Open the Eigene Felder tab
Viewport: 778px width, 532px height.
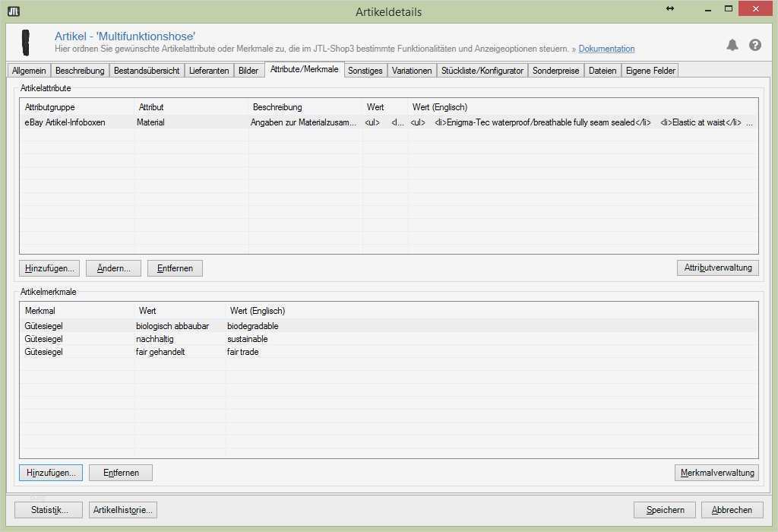click(650, 71)
